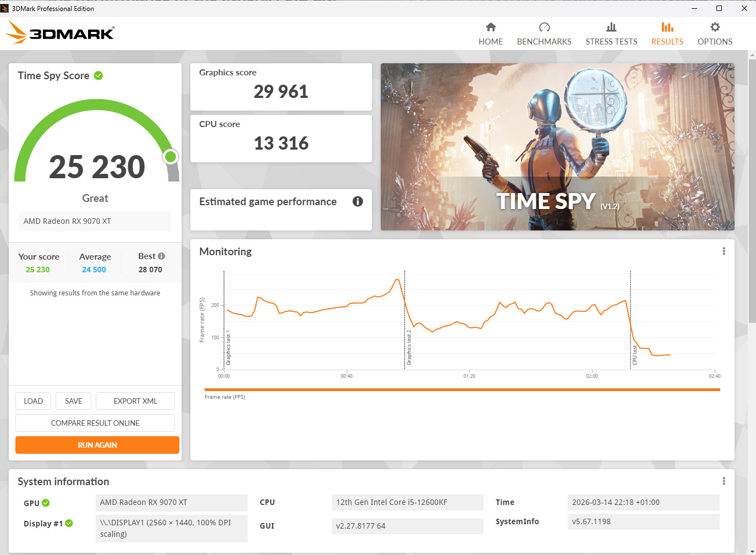The height and width of the screenshot is (555, 756).
Task: Click EXPORT XML button
Action: click(135, 401)
